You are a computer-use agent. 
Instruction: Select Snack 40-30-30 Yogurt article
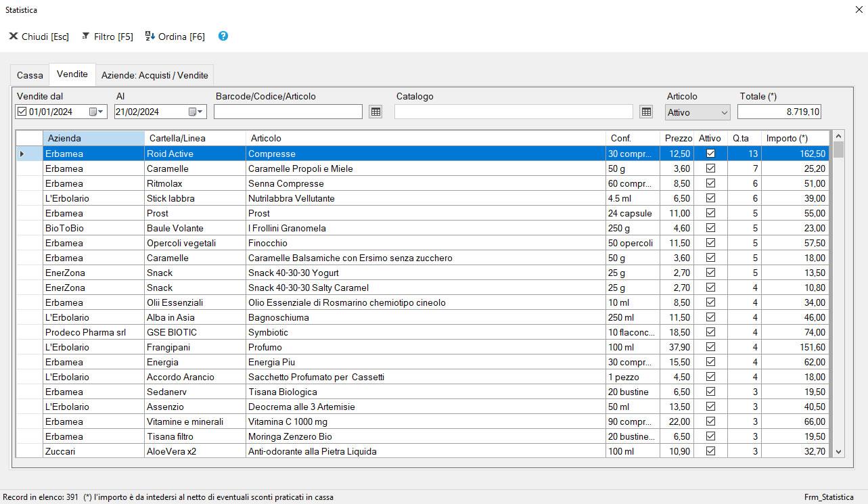(426, 273)
